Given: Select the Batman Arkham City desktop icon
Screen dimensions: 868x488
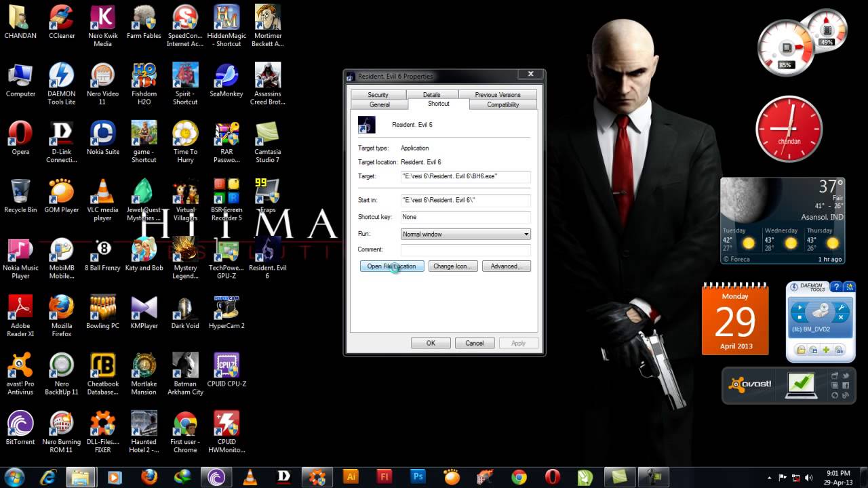Looking at the screenshot, I should (185, 374).
